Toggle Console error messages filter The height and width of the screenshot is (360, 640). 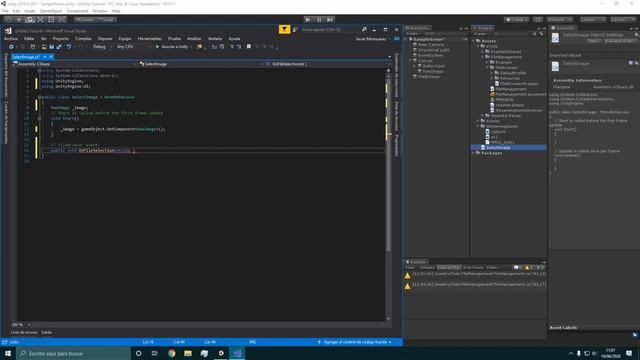click(x=540, y=268)
